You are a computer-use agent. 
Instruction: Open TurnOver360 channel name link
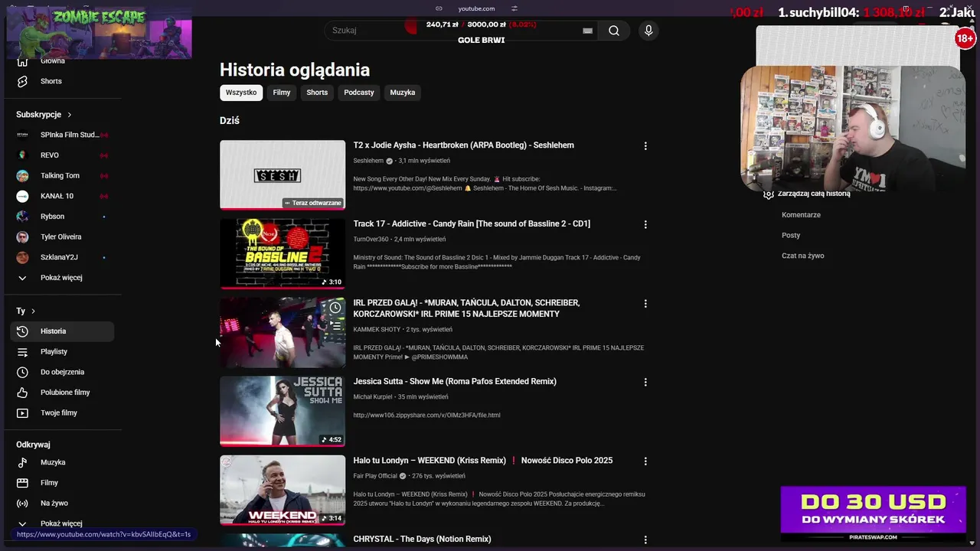coord(371,240)
